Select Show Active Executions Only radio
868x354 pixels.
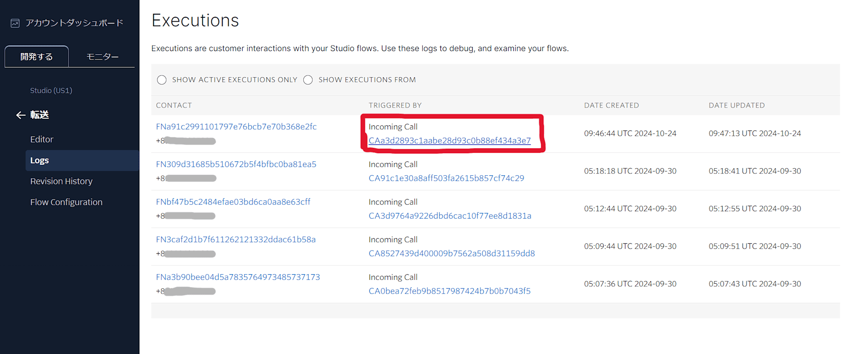tap(162, 80)
